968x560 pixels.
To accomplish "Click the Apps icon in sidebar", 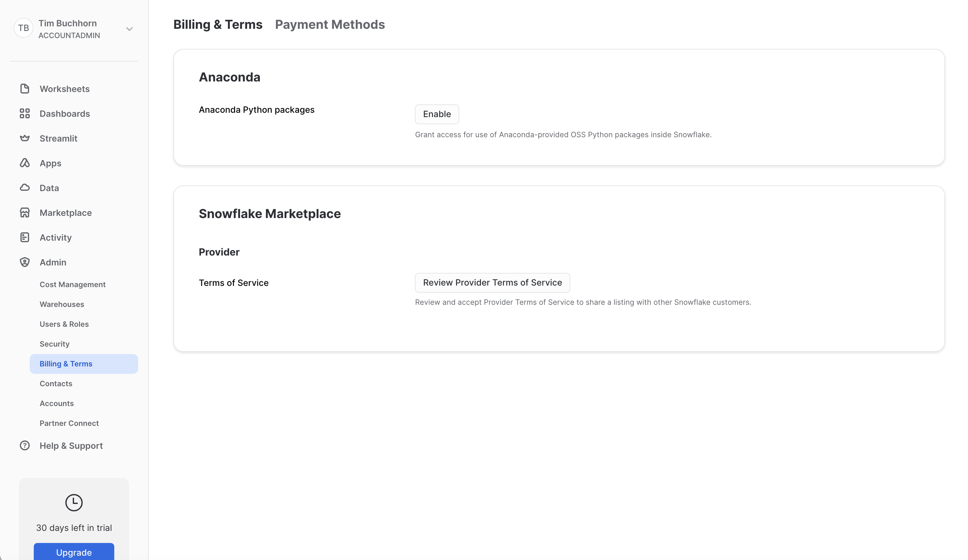I will [x=24, y=163].
